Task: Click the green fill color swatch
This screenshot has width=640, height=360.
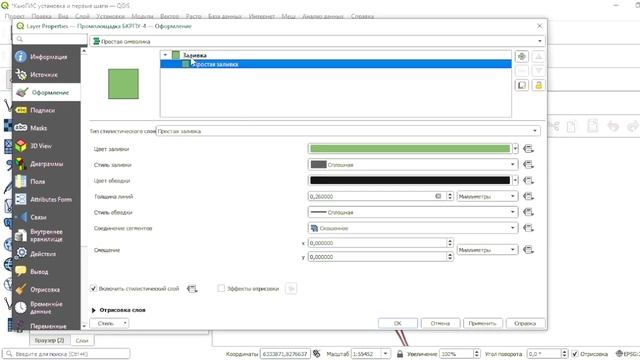Action: [x=410, y=149]
